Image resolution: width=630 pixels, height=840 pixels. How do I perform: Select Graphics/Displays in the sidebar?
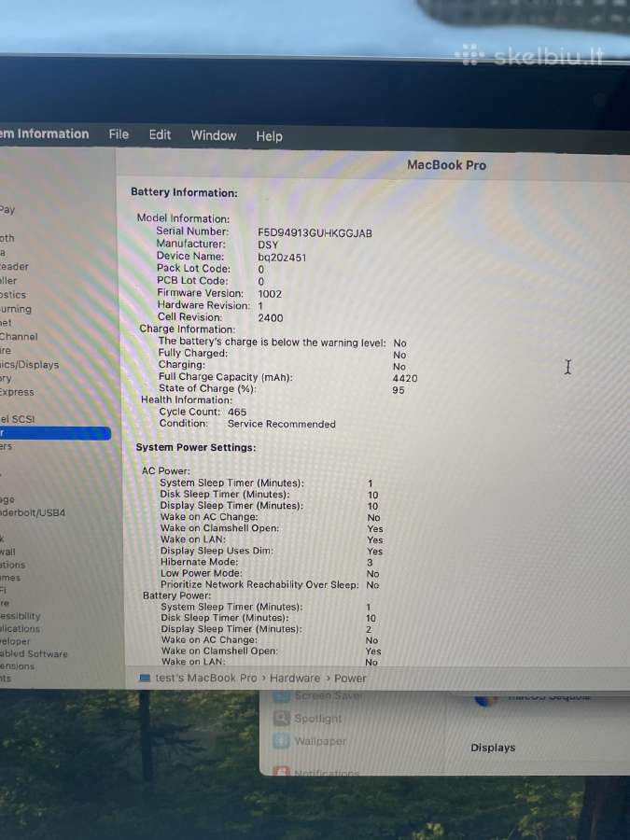click(x=30, y=365)
